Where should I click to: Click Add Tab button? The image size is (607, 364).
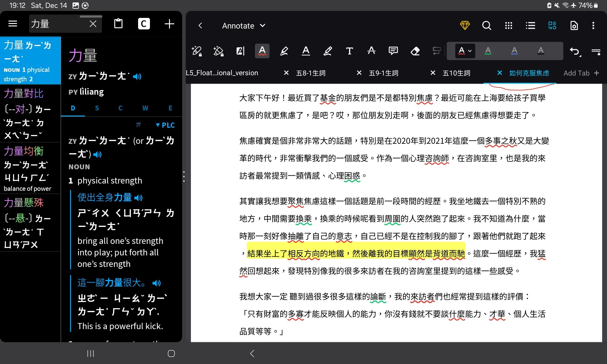tap(581, 73)
